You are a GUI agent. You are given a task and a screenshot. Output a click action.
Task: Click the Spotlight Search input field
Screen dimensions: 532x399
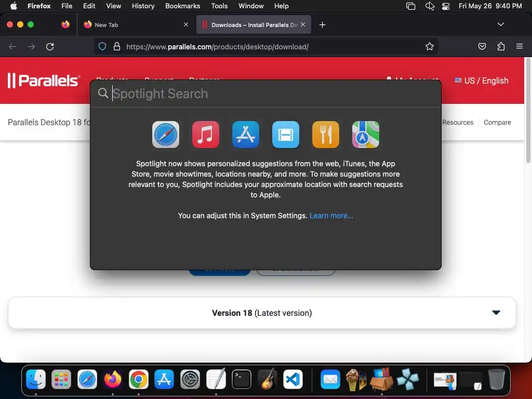click(265, 94)
